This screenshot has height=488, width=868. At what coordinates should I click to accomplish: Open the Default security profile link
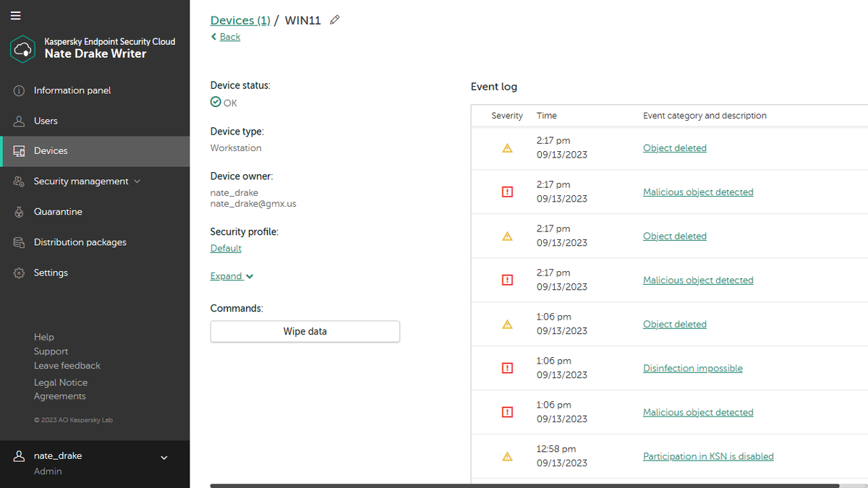click(225, 248)
